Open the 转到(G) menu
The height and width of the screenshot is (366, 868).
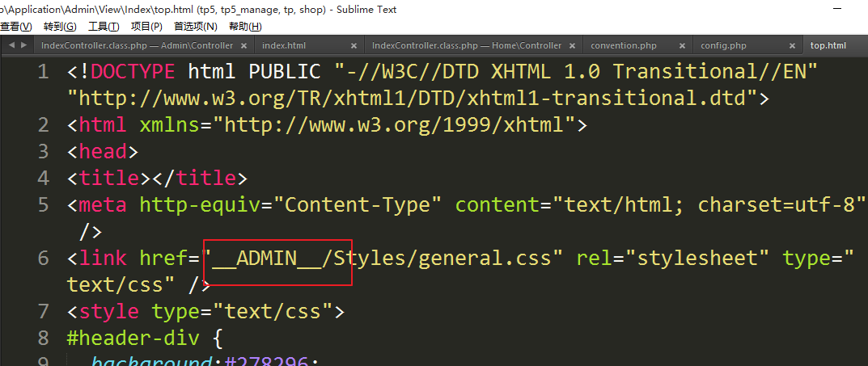pyautogui.click(x=60, y=27)
